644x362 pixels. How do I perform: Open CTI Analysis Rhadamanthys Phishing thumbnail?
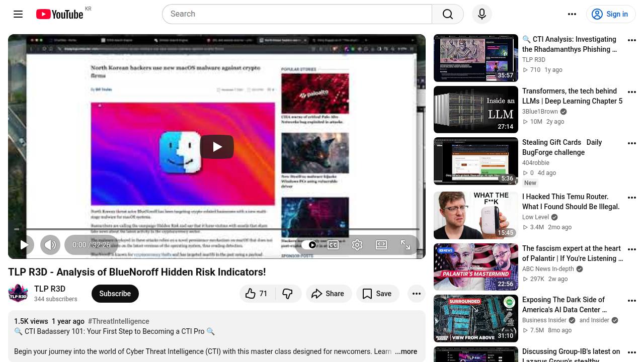(476, 58)
